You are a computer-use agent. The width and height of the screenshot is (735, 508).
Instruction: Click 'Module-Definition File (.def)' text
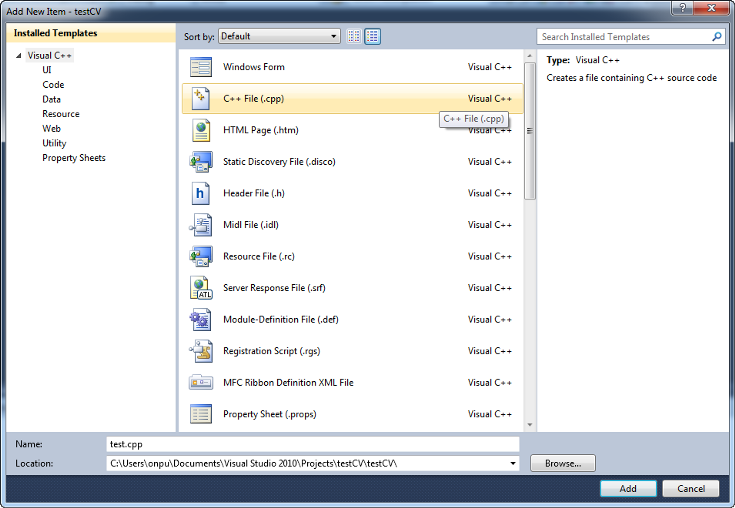point(281,319)
